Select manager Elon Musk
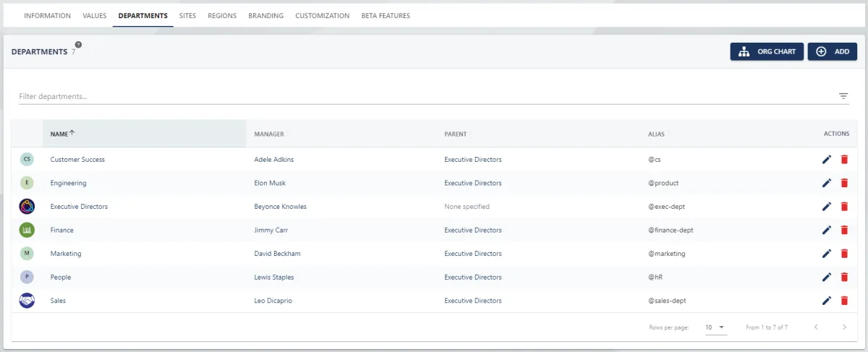Screen dimensions: 868x352 pos(270,183)
